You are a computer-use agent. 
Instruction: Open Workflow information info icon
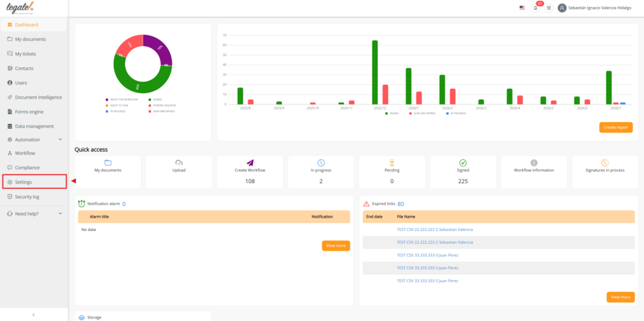pos(534,163)
